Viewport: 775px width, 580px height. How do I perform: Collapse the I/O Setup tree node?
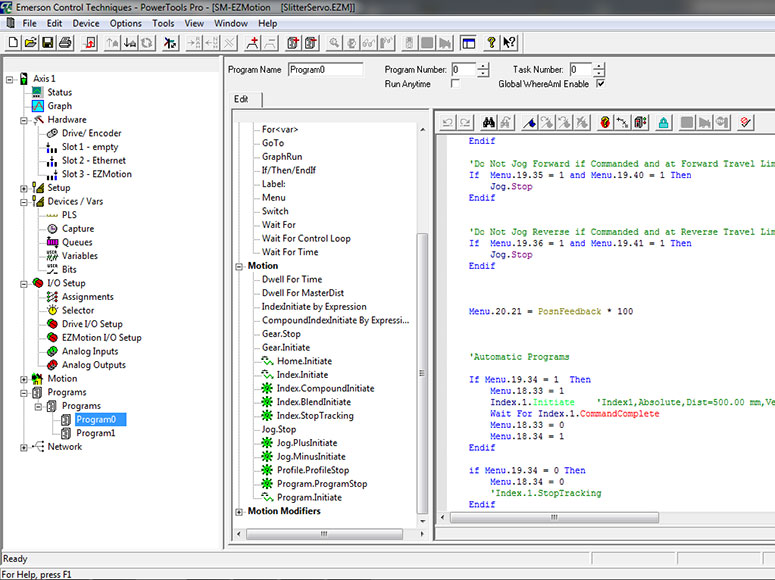tap(24, 283)
